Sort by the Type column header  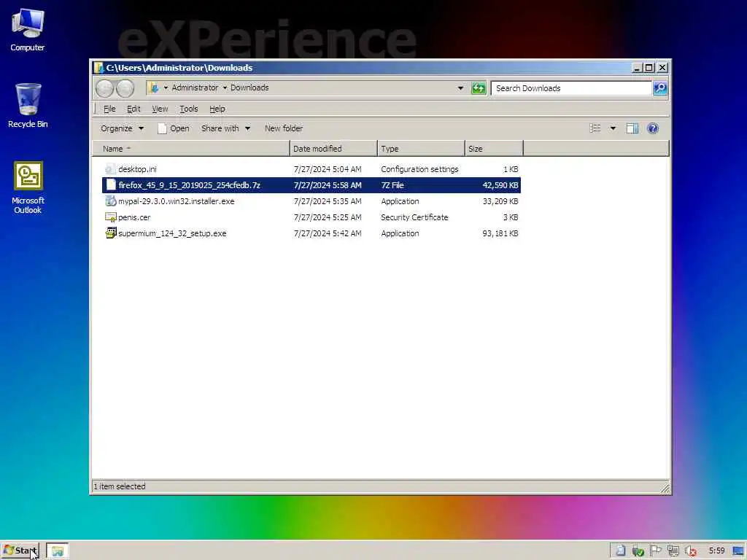click(421, 149)
